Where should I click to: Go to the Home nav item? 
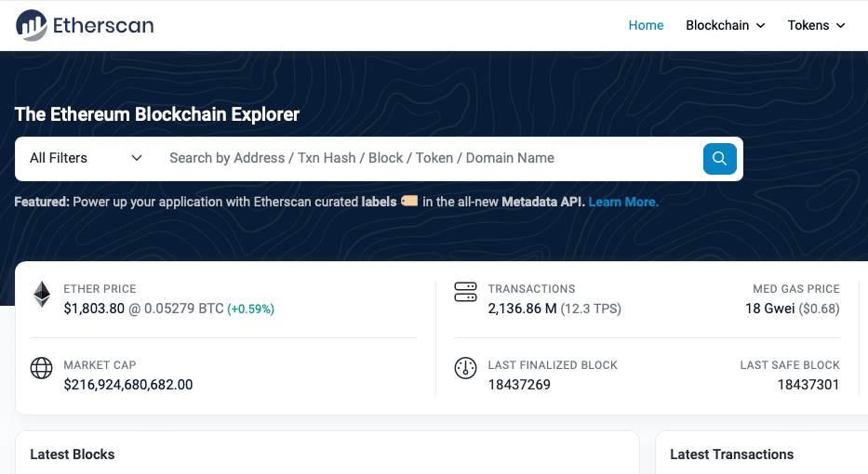tap(646, 25)
